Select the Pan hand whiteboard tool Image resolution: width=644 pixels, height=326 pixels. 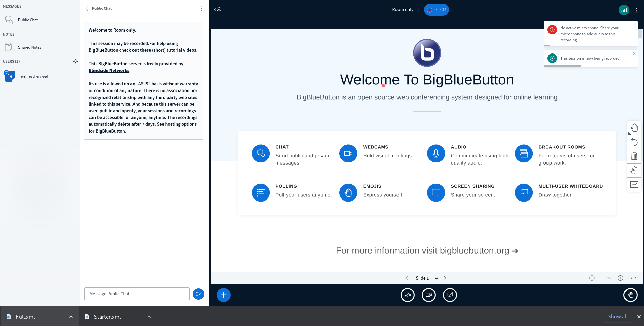(634, 128)
